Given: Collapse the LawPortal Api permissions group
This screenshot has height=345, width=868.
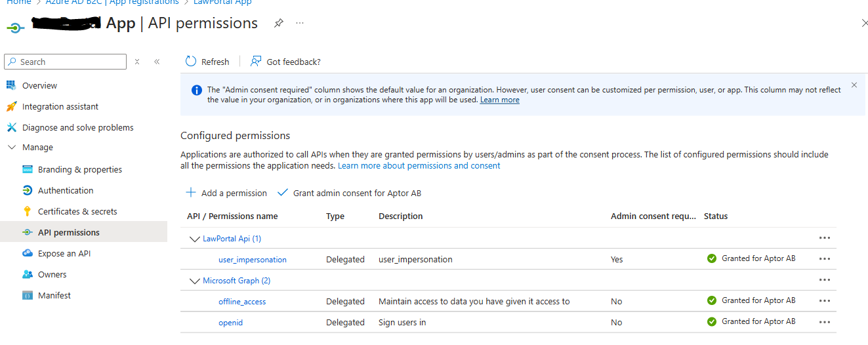Looking at the screenshot, I should (x=194, y=239).
